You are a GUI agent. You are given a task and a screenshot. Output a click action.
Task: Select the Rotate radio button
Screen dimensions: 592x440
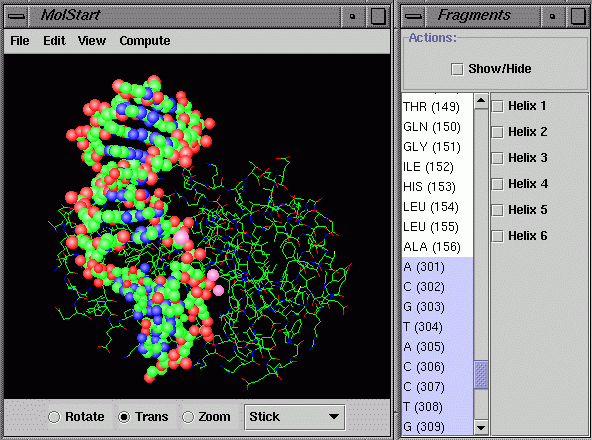point(54,417)
